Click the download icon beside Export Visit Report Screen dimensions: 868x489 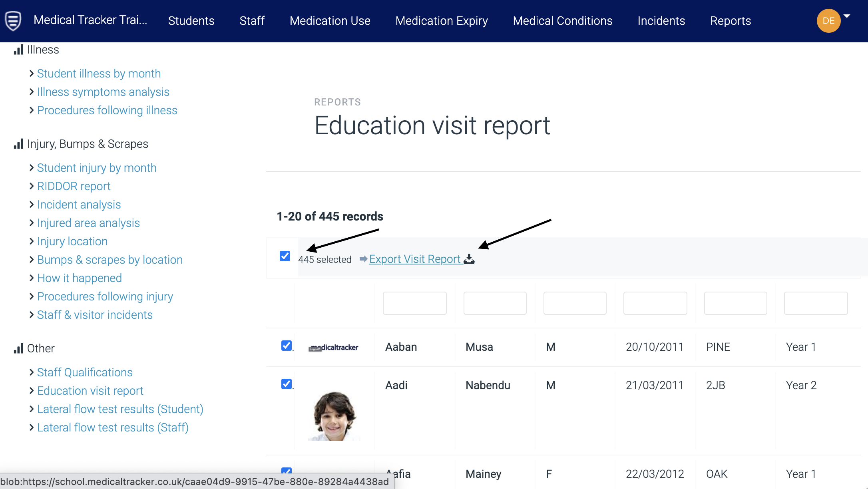469,259
